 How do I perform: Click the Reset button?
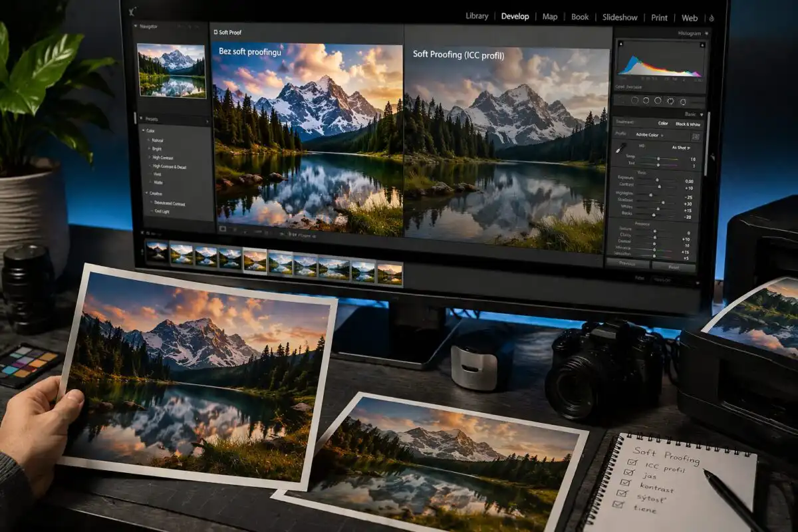(x=674, y=266)
